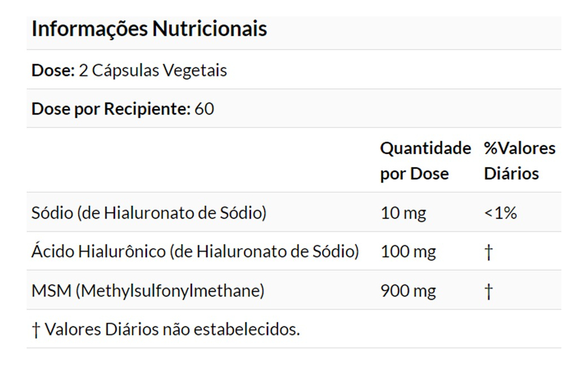Click the 10 mg sodium amount
This screenshot has height=365, width=588.
(403, 213)
